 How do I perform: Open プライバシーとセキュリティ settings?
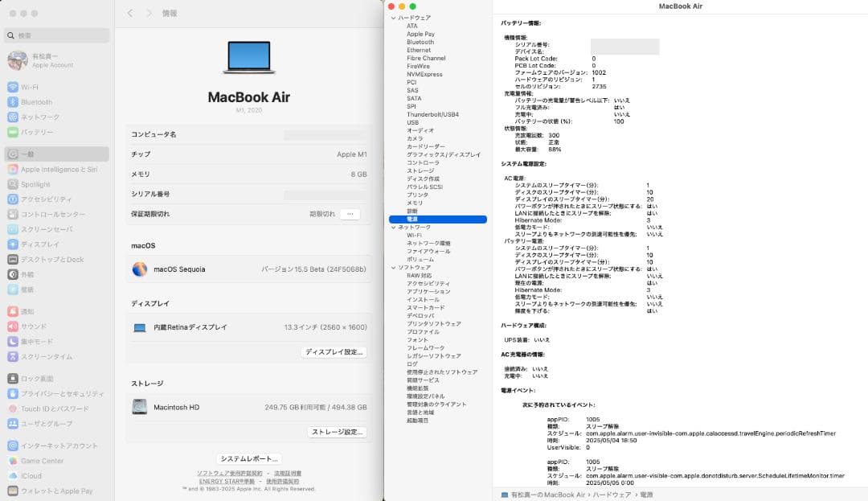56,393
